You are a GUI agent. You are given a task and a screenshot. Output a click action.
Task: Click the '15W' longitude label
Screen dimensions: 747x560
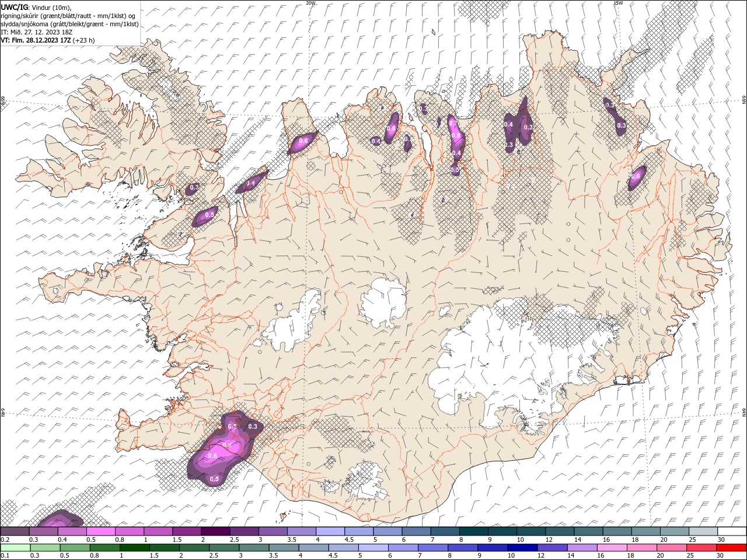618,3
